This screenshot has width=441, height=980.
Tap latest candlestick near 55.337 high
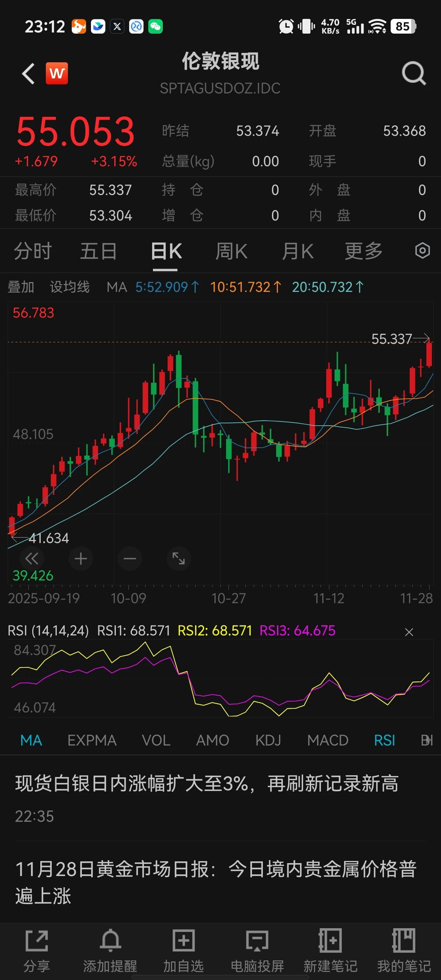[429, 354]
